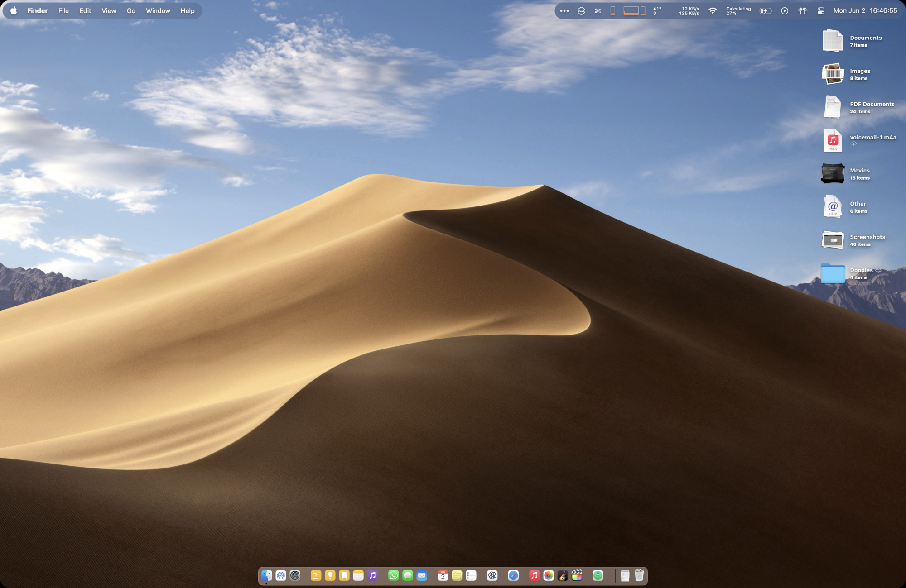Image resolution: width=906 pixels, height=588 pixels.
Task: Click the date and time clock
Action: [865, 11]
